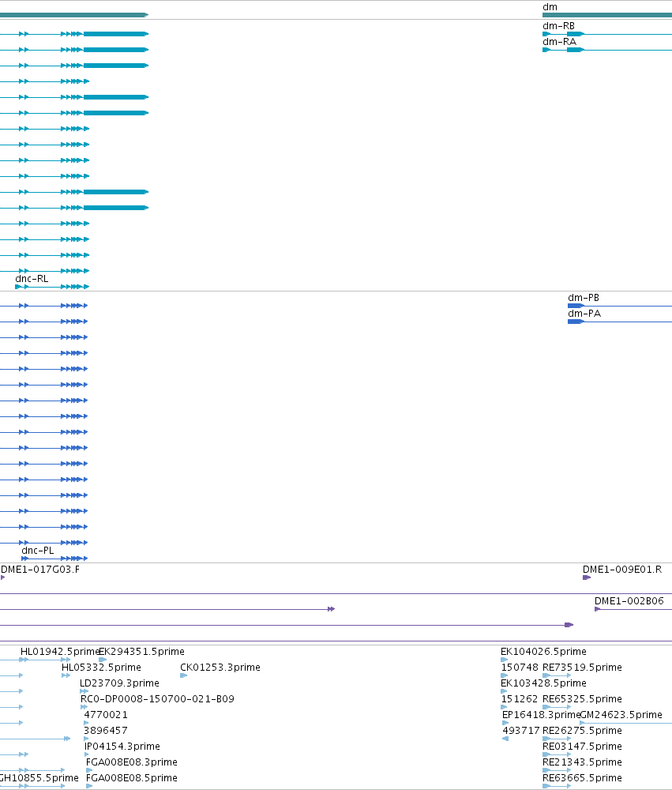
Task: Select feature DME1-009E01.R
Action: (622, 570)
